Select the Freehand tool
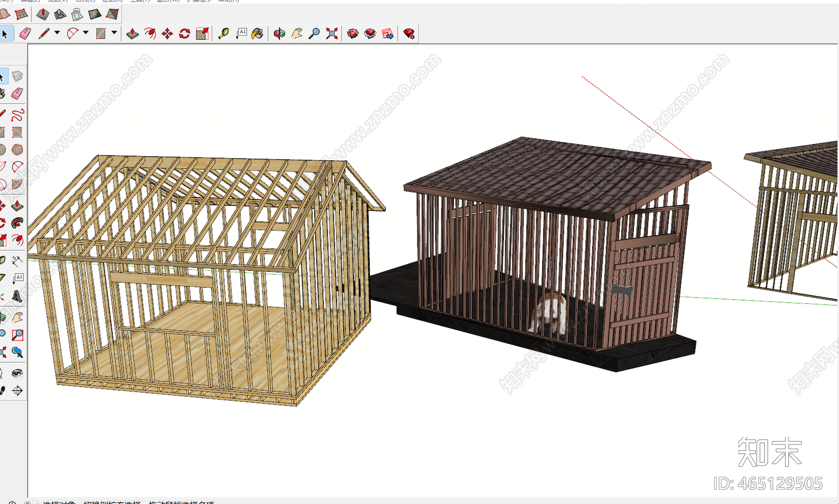 pos(17,115)
